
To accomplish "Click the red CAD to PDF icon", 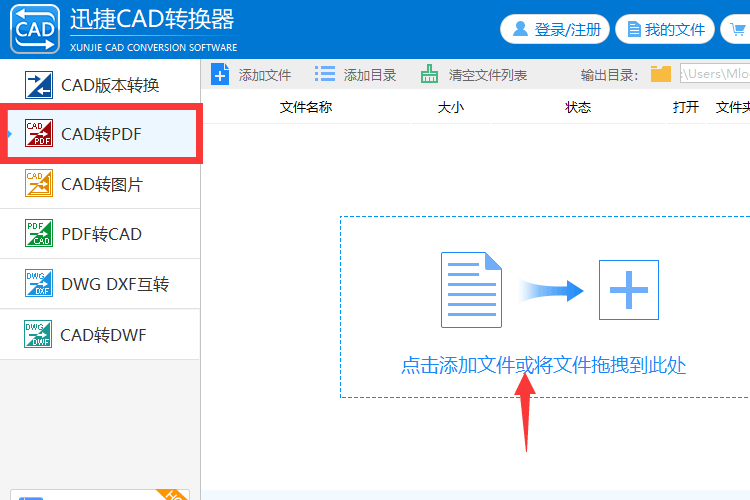I will click(x=39, y=133).
